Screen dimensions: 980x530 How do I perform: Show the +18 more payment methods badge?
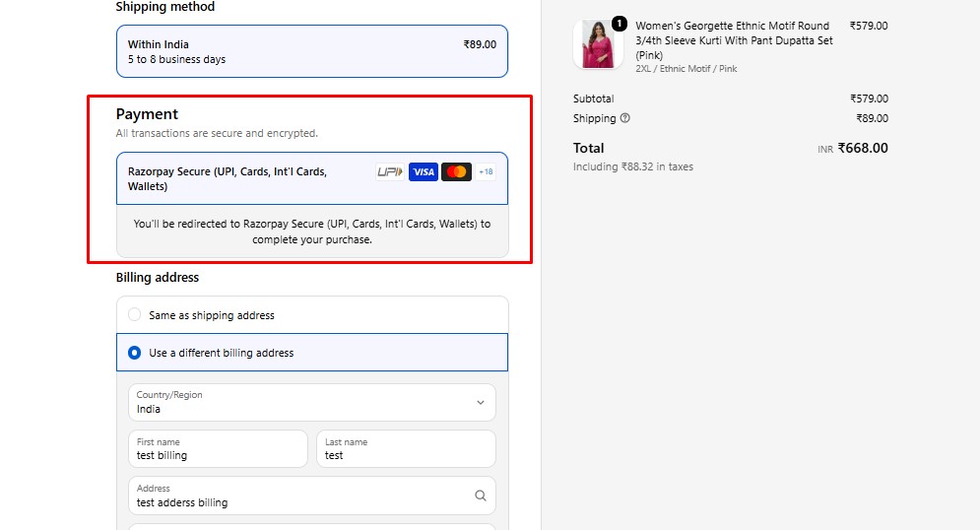coord(486,171)
